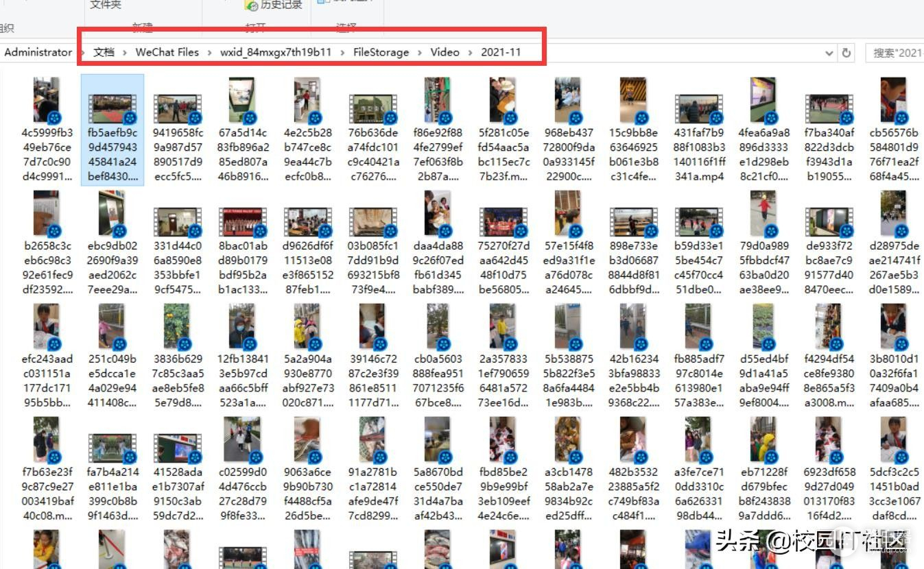Click file name starting efc243aad
This screenshot has height=569, width=924.
click(x=47, y=380)
